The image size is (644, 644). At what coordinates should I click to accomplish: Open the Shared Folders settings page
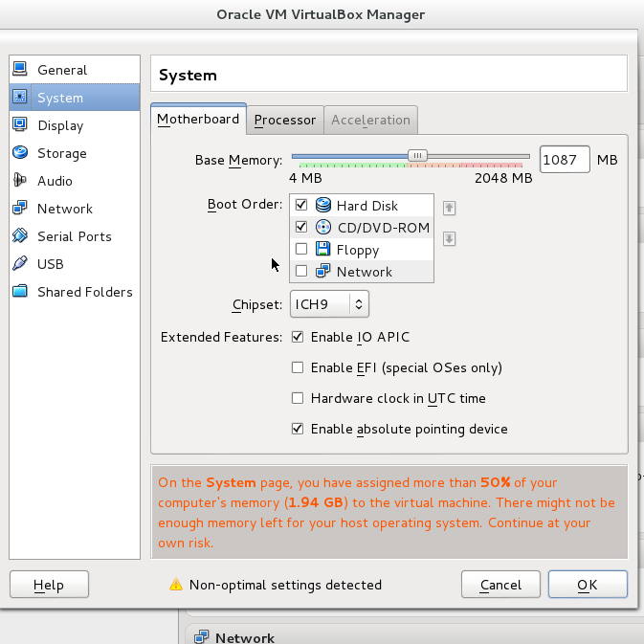75,292
